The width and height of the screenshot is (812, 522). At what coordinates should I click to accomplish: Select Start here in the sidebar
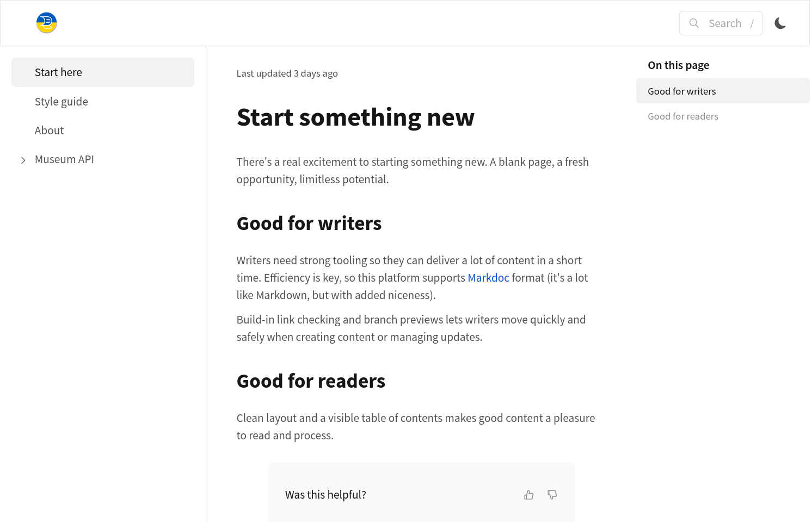[x=58, y=72]
